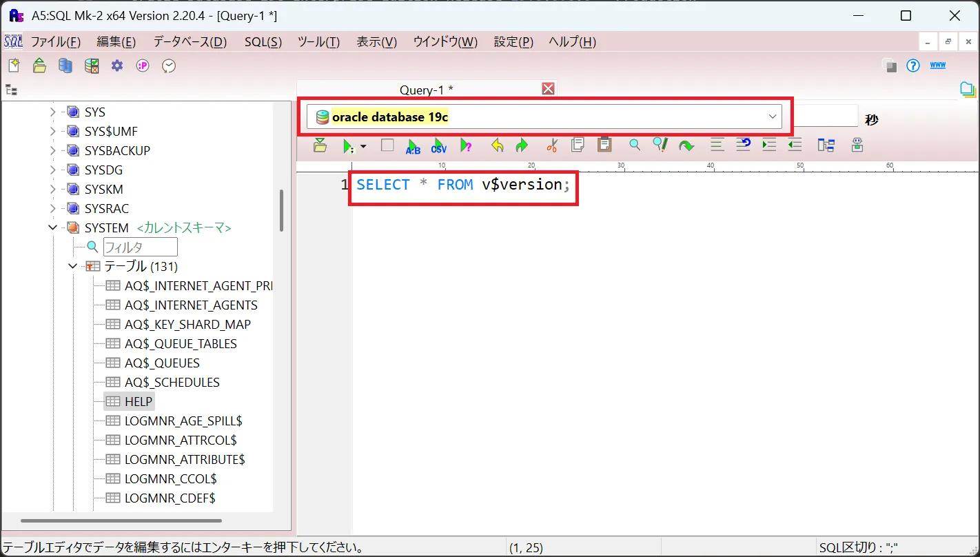Expand the SYS schema node
The image size is (980, 557).
click(x=52, y=112)
